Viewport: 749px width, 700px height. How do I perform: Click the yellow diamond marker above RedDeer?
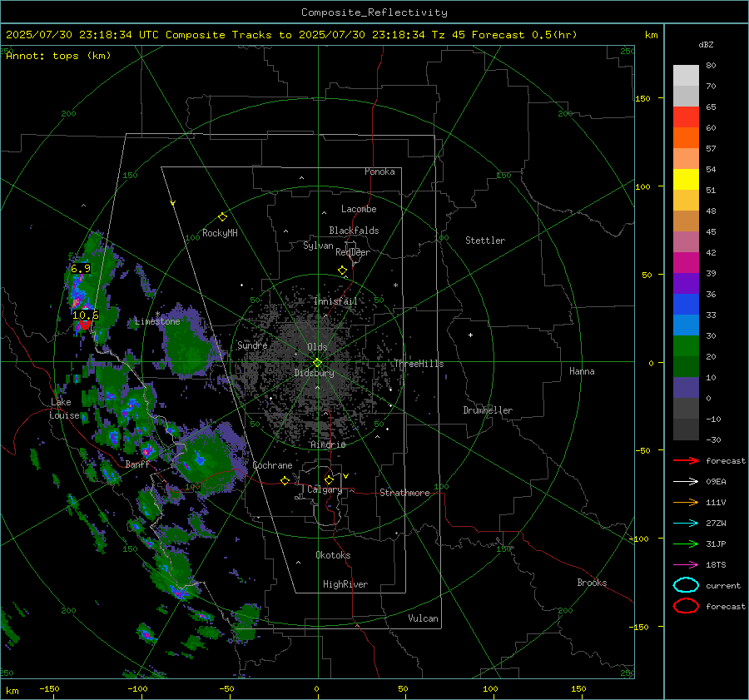(342, 271)
